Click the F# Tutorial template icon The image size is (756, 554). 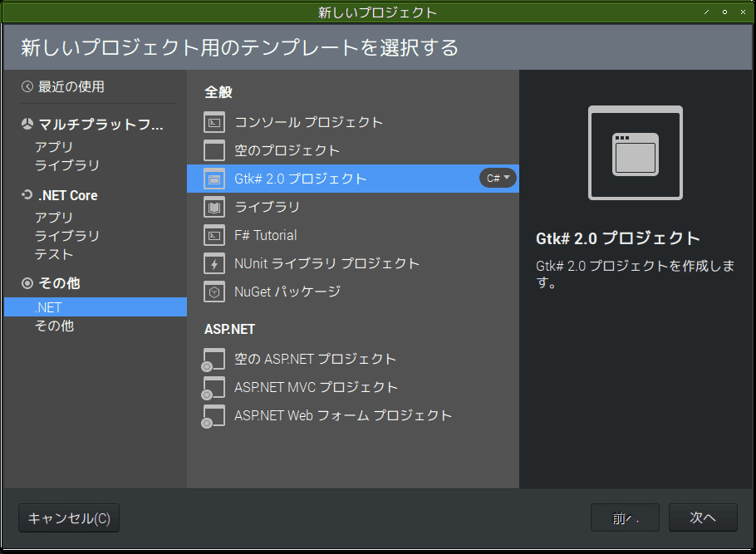coord(214,235)
